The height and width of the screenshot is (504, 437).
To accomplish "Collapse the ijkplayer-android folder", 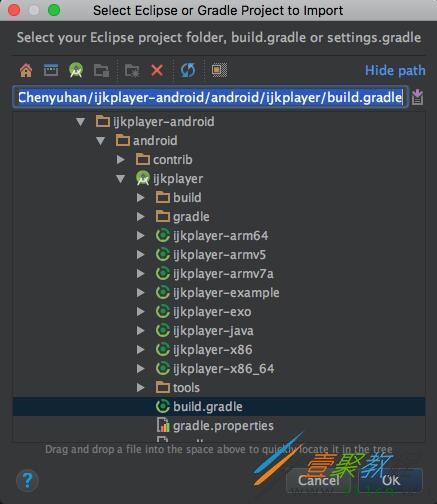I will pos(80,122).
